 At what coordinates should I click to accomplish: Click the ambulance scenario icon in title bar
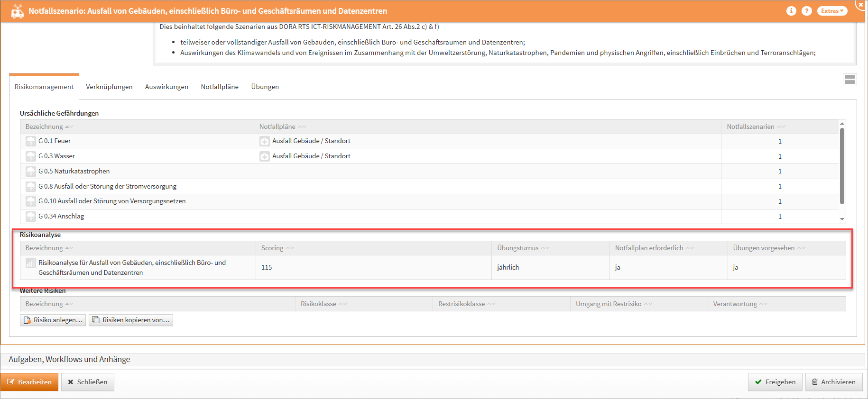(17, 11)
